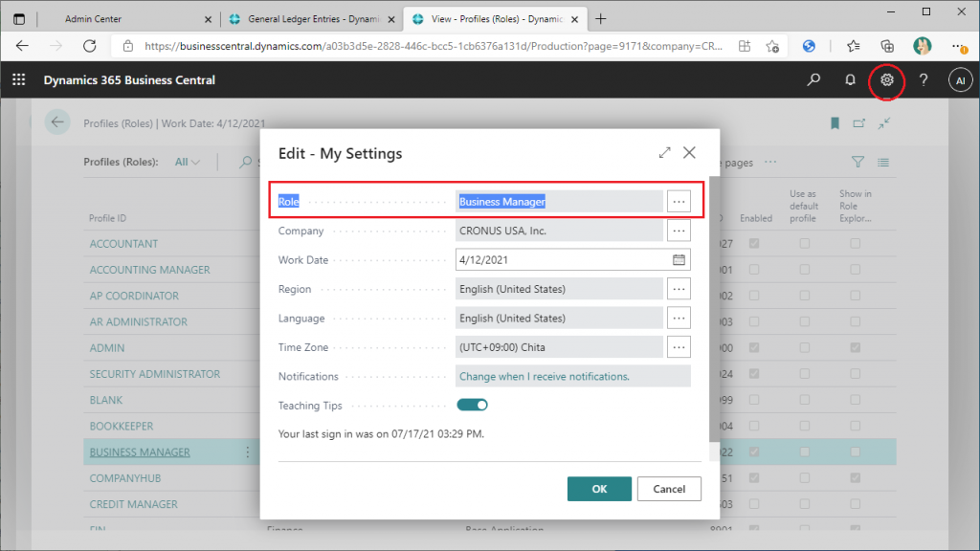Screen dimensions: 980x551
Task: Open the search magnifier in Business Central header
Action: coord(813,80)
